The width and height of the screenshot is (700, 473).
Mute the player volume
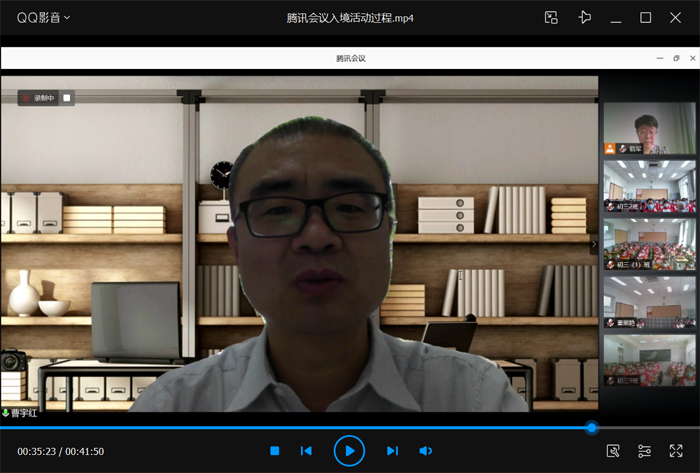tap(425, 451)
